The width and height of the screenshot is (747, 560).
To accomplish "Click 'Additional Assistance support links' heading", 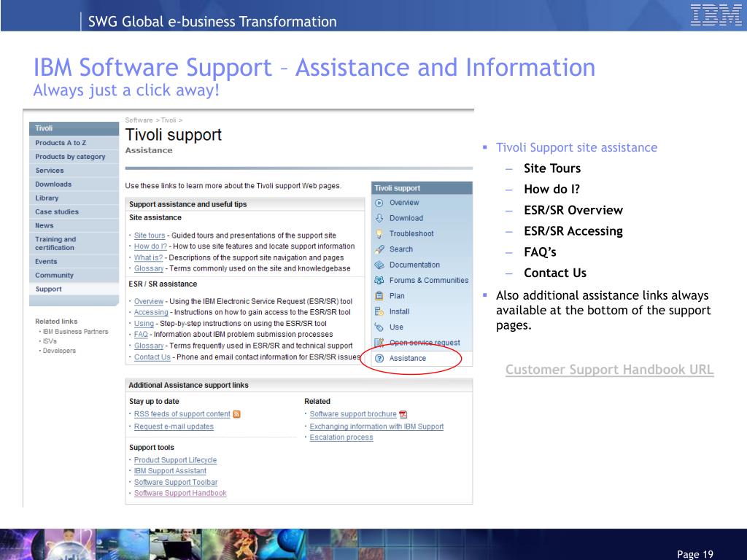I will click(188, 385).
